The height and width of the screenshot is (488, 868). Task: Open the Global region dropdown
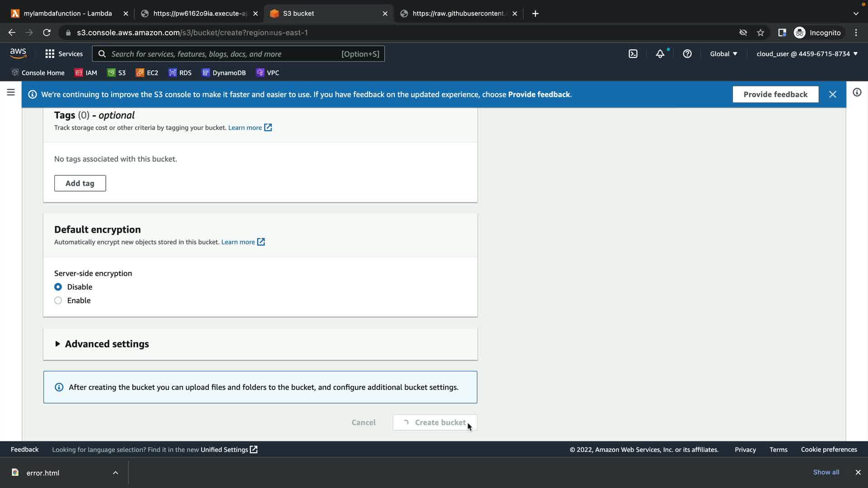(x=723, y=54)
